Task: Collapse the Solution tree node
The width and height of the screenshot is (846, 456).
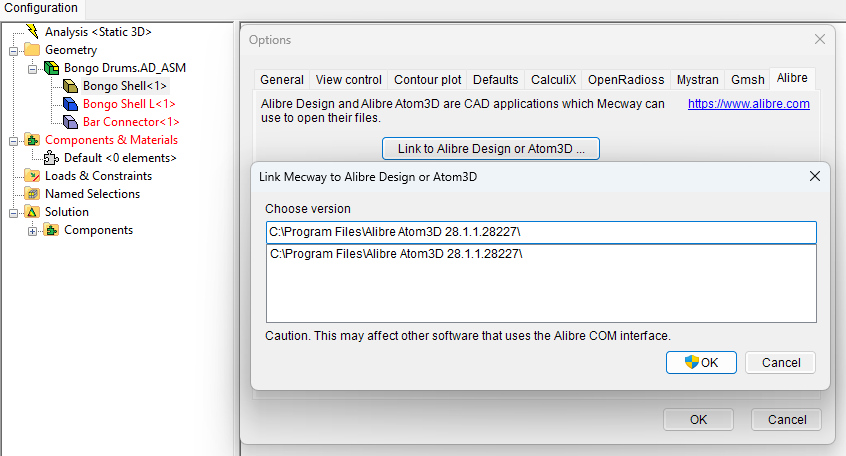Action: pyautogui.click(x=14, y=212)
